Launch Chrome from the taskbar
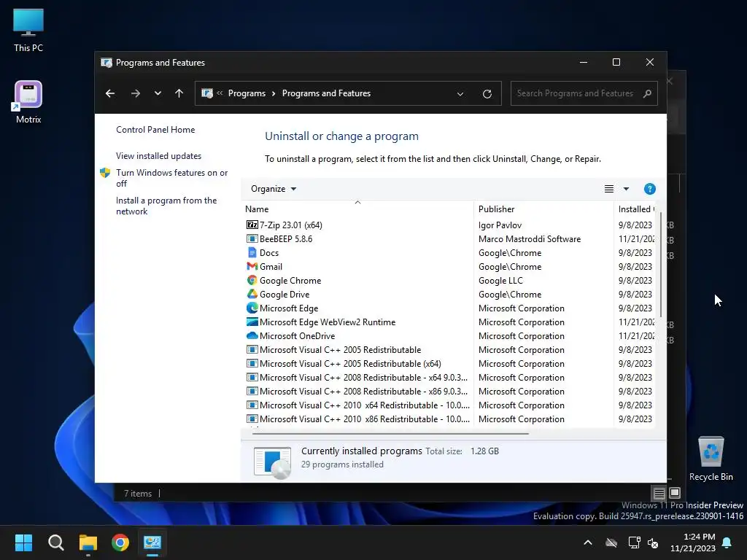 point(120,542)
